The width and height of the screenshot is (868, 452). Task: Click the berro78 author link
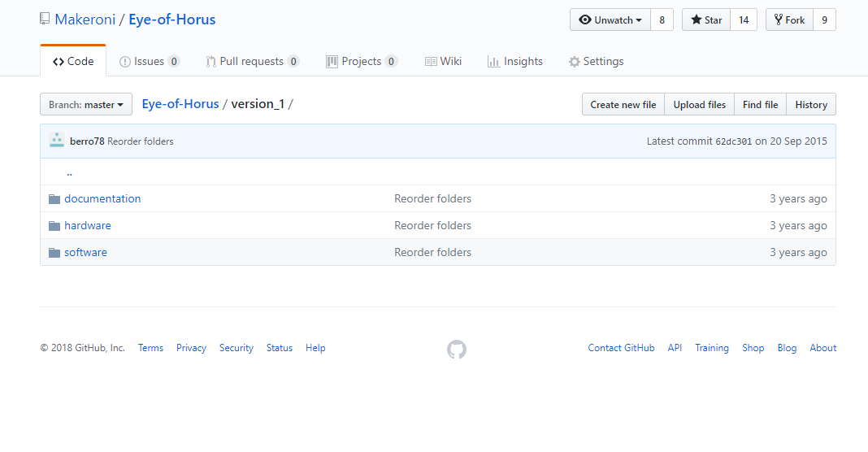point(87,141)
